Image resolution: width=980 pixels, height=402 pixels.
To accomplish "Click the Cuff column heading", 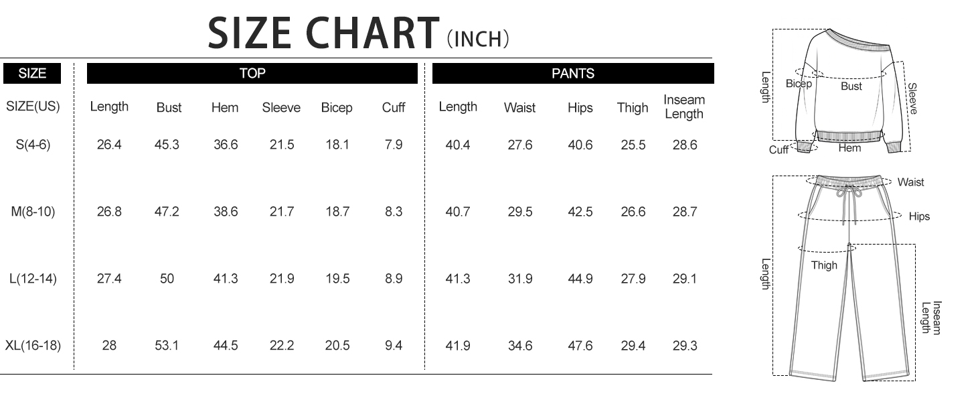I will pos(394,107).
